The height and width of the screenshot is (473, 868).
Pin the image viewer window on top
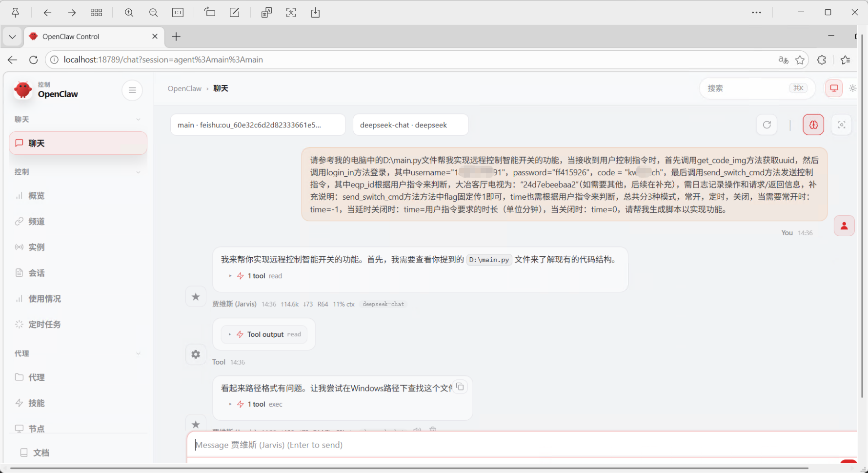coord(15,13)
